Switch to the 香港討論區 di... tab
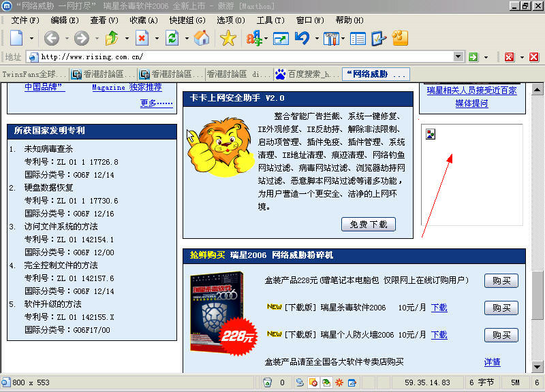 pos(238,74)
